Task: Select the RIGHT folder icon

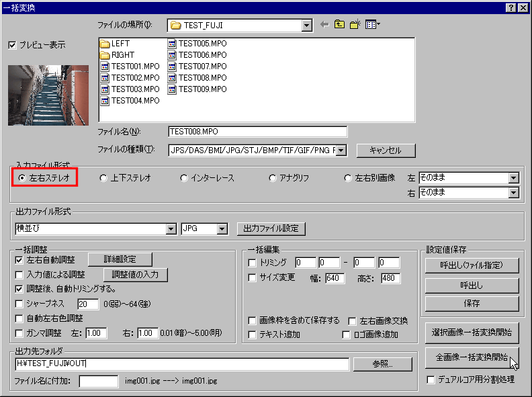Action: coord(105,55)
